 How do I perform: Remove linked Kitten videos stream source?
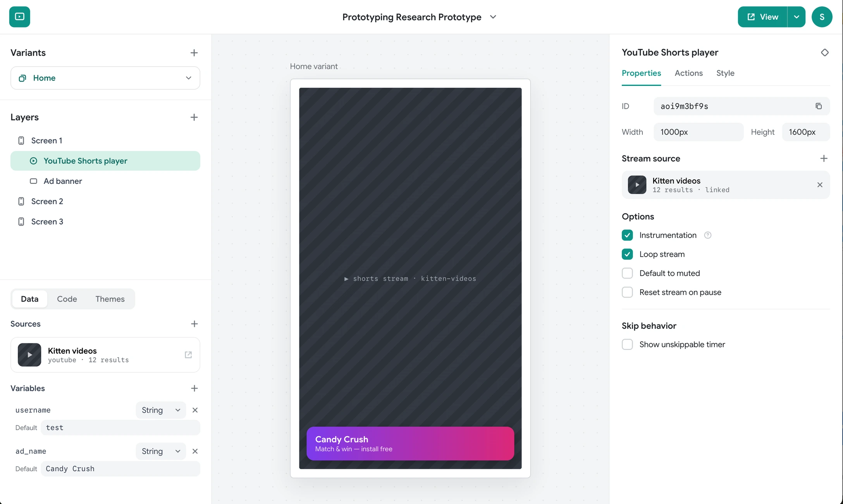pyautogui.click(x=820, y=185)
